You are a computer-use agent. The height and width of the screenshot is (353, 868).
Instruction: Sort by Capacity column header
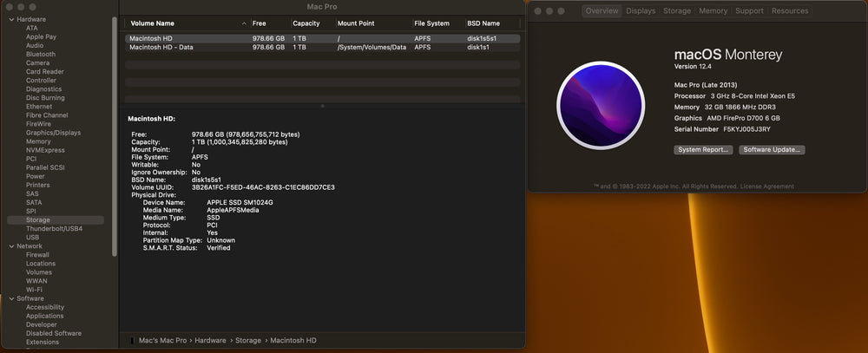coord(306,23)
